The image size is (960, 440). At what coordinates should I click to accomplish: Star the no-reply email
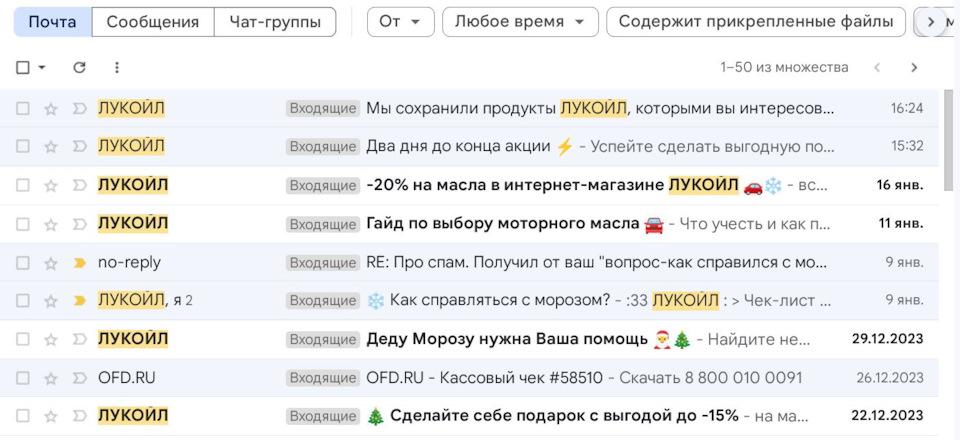point(51,263)
